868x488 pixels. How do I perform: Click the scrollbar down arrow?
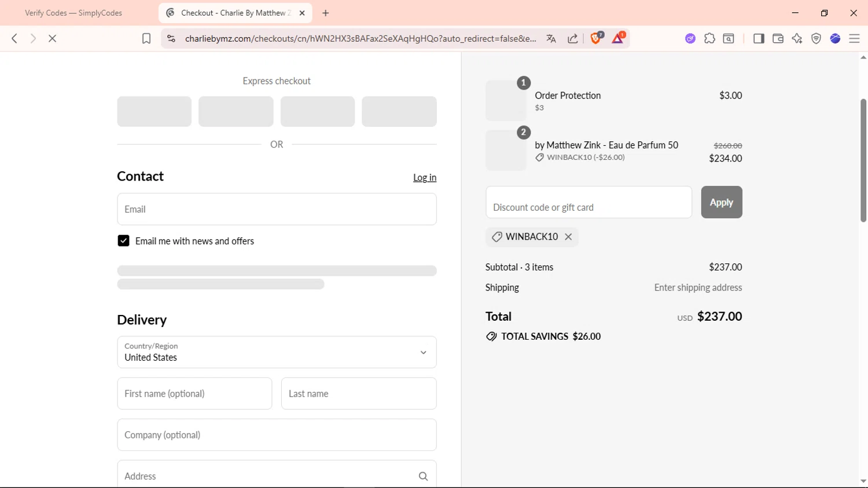click(x=863, y=481)
